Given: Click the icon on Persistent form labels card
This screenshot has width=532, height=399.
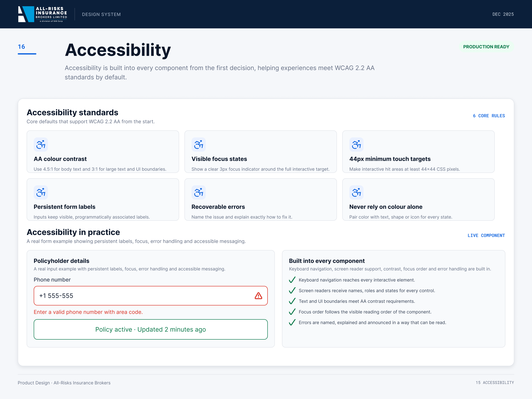Looking at the screenshot, I should click(x=41, y=192).
